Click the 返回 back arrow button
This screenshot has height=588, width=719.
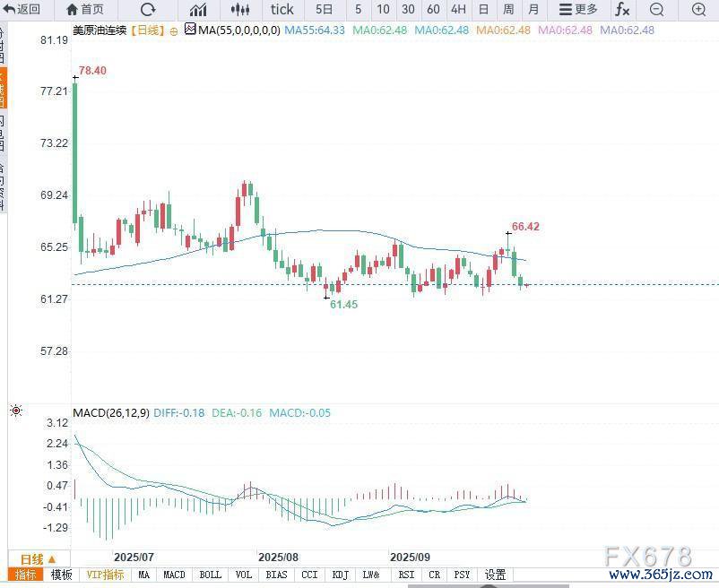pyautogui.click(x=22, y=10)
